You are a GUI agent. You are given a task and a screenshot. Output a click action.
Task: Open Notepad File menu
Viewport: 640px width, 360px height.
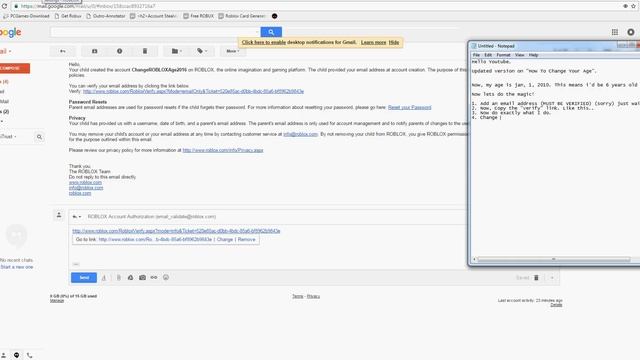pyautogui.click(x=476, y=55)
